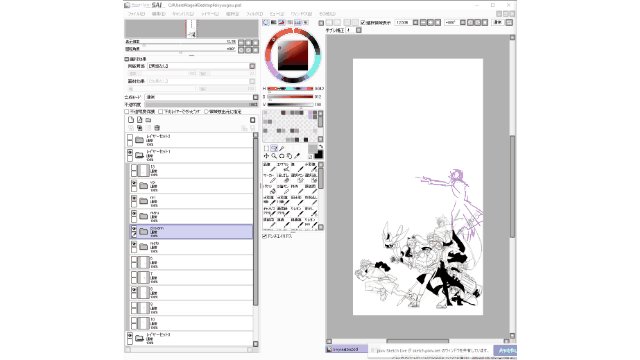Show the swatches panel icon
640x360 pixels.
click(x=298, y=22)
